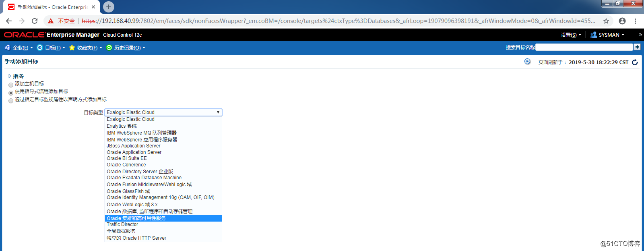Choose Oracle Application Server option
The width and height of the screenshot is (644, 251).
pyautogui.click(x=163, y=152)
